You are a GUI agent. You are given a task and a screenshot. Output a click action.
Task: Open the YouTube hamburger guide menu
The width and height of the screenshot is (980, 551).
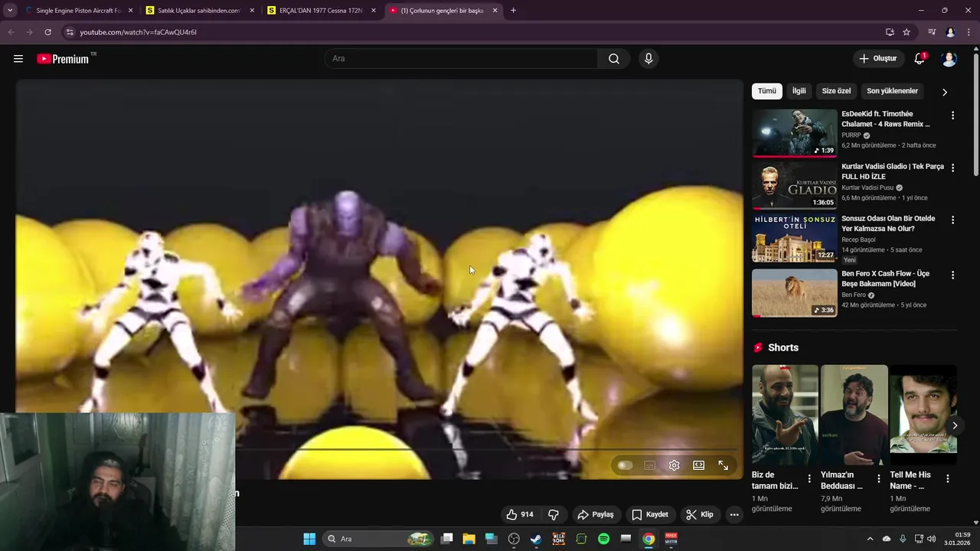(18, 59)
